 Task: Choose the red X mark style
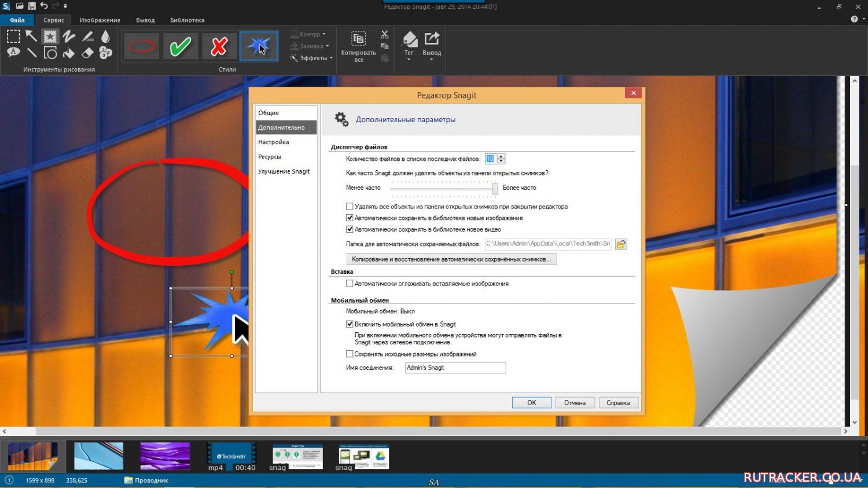tap(219, 46)
